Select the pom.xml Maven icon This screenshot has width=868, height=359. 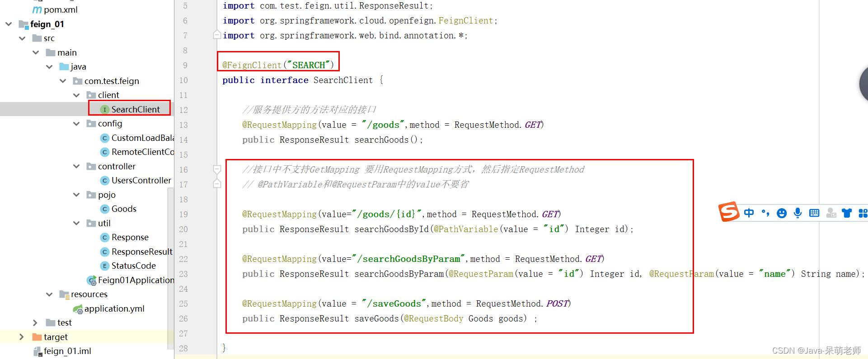click(37, 10)
